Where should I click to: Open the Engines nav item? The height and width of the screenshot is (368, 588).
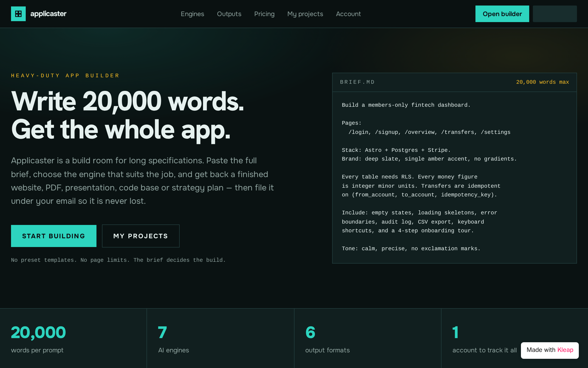click(192, 14)
